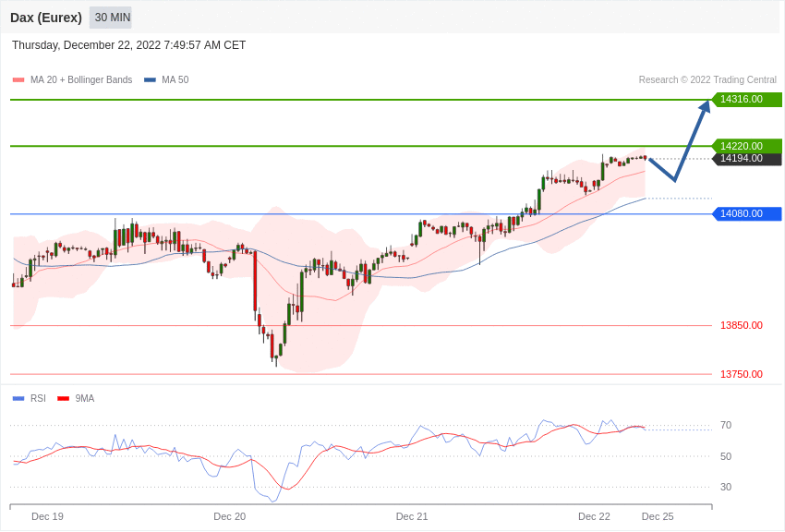
Task: Select the 14220.00 resistance price tag
Action: [747, 146]
